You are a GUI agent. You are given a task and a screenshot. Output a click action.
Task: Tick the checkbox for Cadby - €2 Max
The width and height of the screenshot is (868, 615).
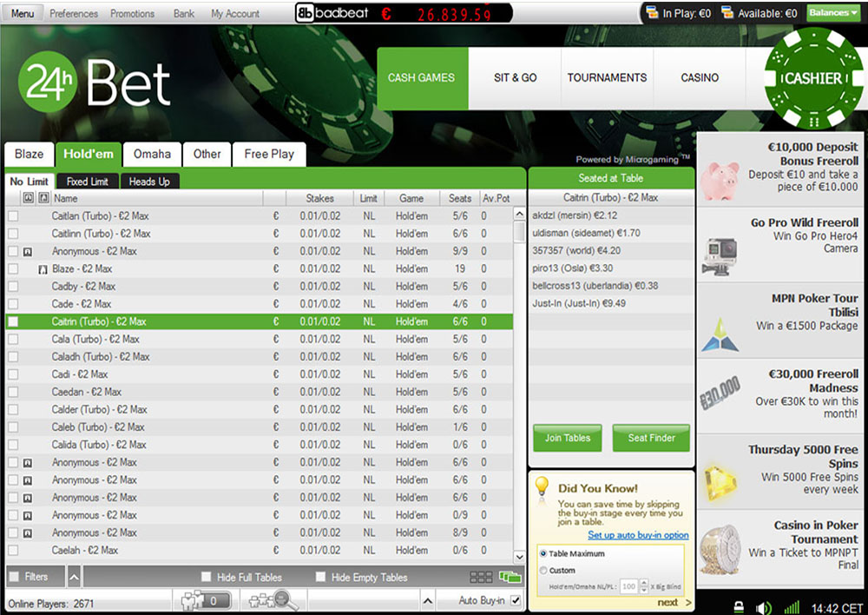click(x=13, y=287)
